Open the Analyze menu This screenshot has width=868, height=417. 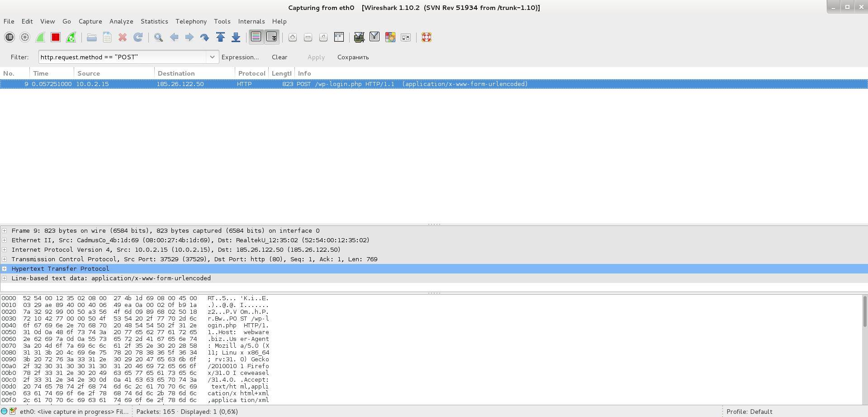(121, 21)
